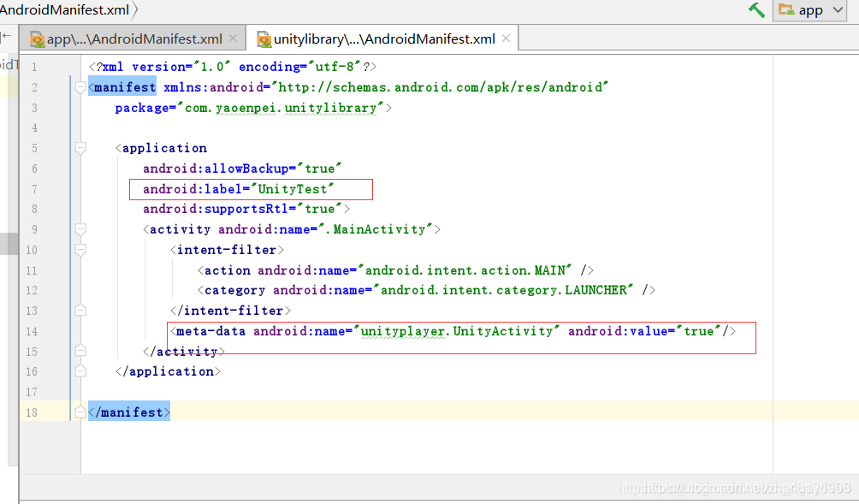Collapse the manifest tag fold at line 2
The image size is (859, 504).
(x=80, y=87)
